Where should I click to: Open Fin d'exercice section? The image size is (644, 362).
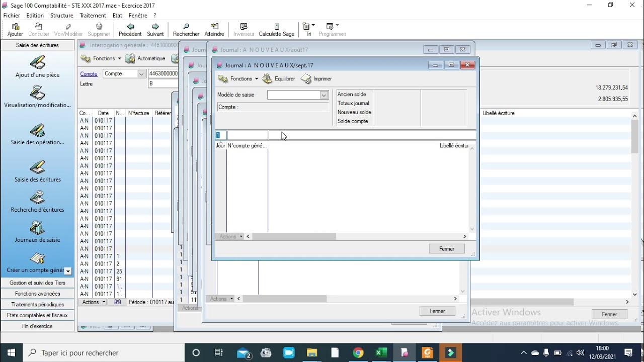point(38,326)
